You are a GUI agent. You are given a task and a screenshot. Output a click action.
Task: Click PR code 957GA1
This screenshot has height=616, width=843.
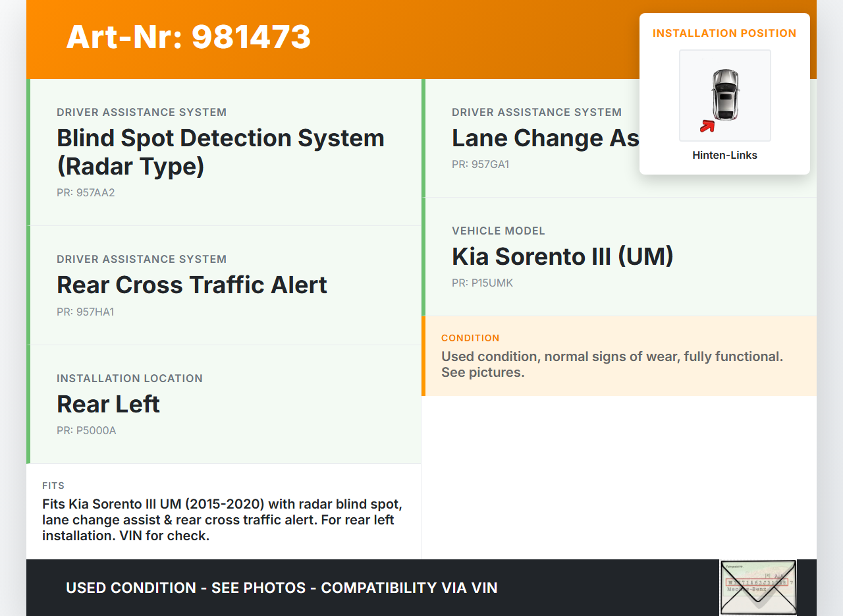[x=480, y=165]
